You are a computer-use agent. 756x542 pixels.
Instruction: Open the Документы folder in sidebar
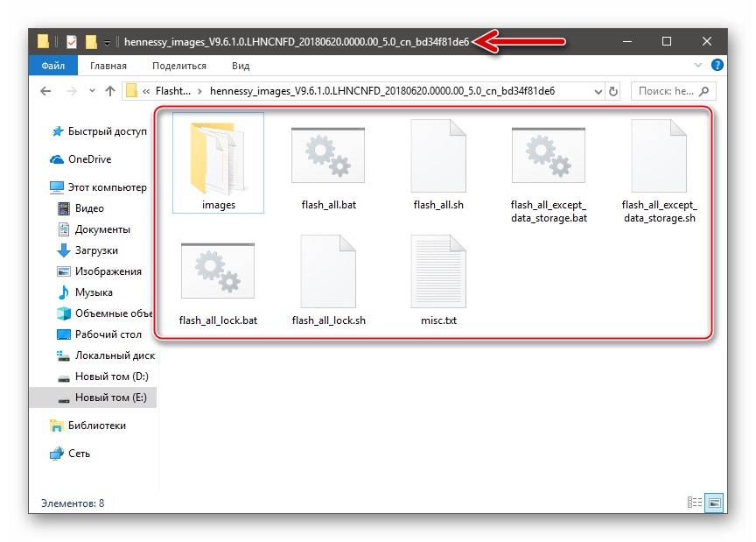pyautogui.click(x=94, y=229)
